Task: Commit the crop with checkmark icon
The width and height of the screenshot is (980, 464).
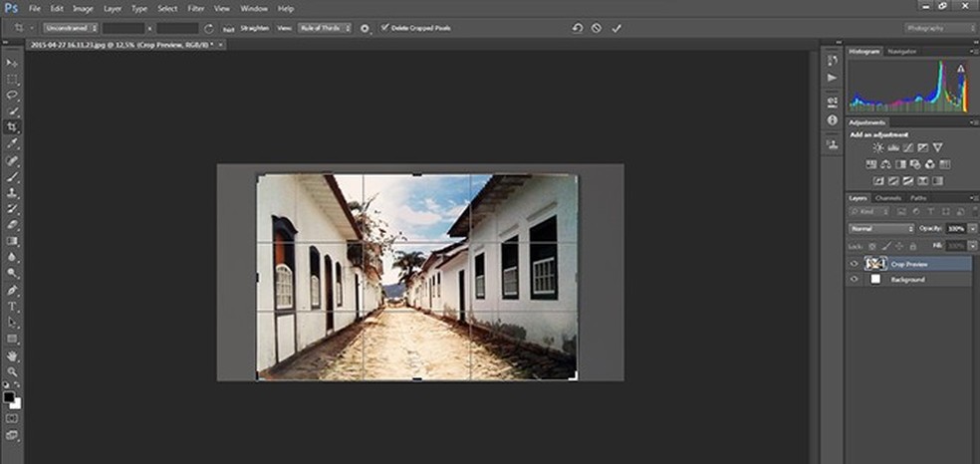Action: click(x=616, y=28)
